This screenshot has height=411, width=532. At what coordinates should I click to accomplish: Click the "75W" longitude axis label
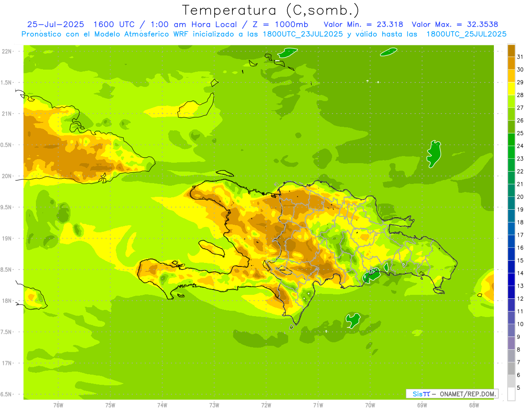(110, 405)
